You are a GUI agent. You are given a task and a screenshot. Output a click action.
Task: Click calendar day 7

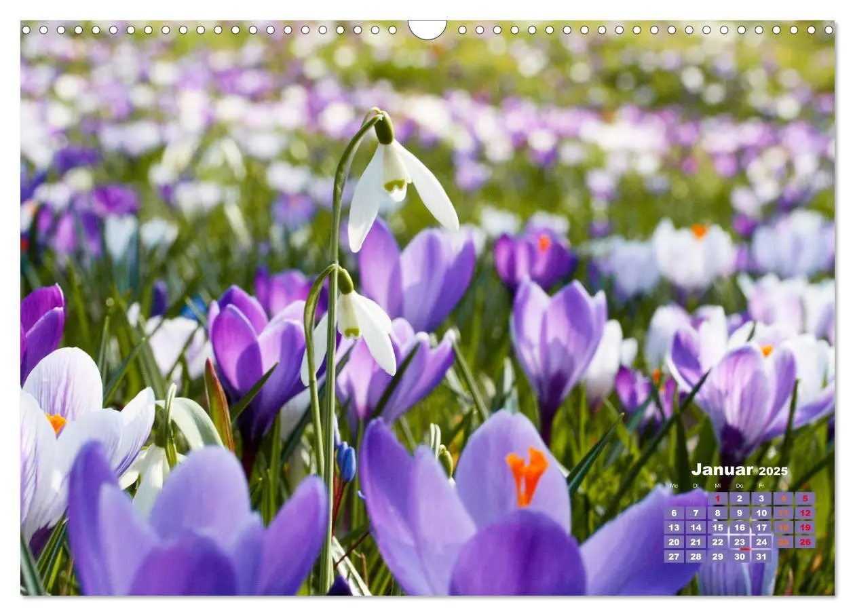[x=696, y=513]
